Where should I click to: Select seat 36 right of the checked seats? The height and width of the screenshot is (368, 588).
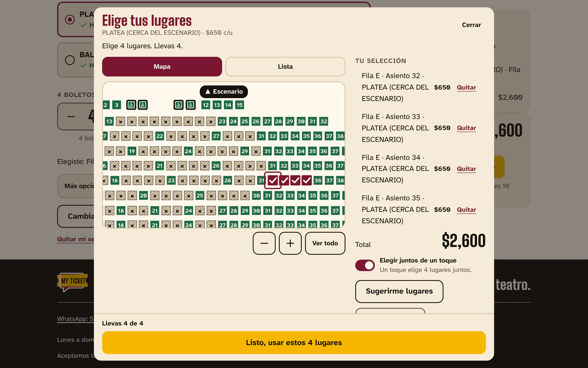click(x=318, y=180)
